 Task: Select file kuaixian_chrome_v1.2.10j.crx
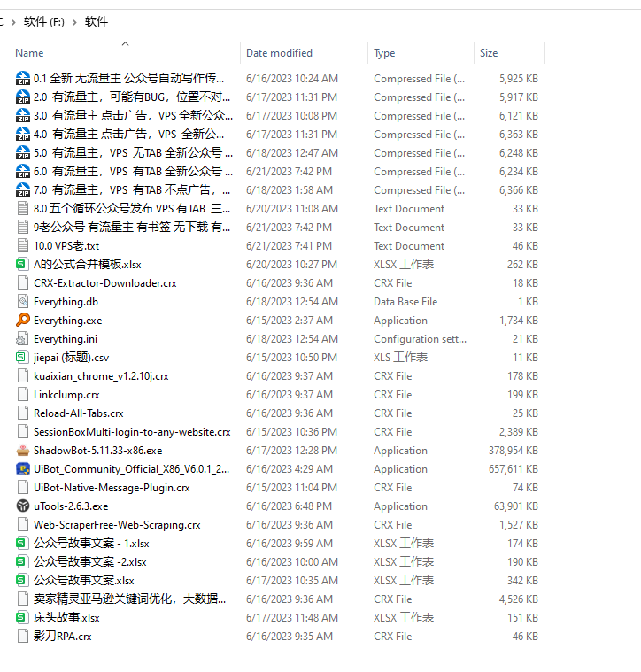[101, 376]
